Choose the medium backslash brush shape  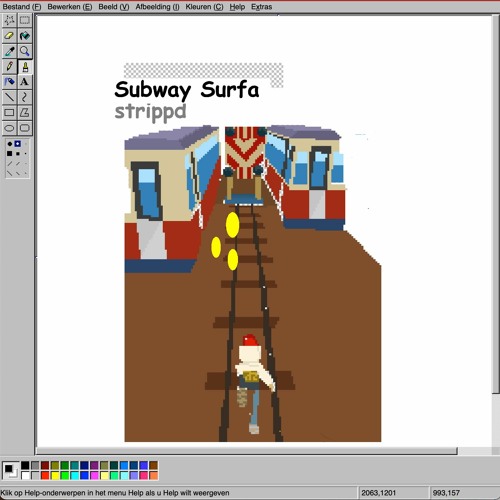[x=18, y=173]
